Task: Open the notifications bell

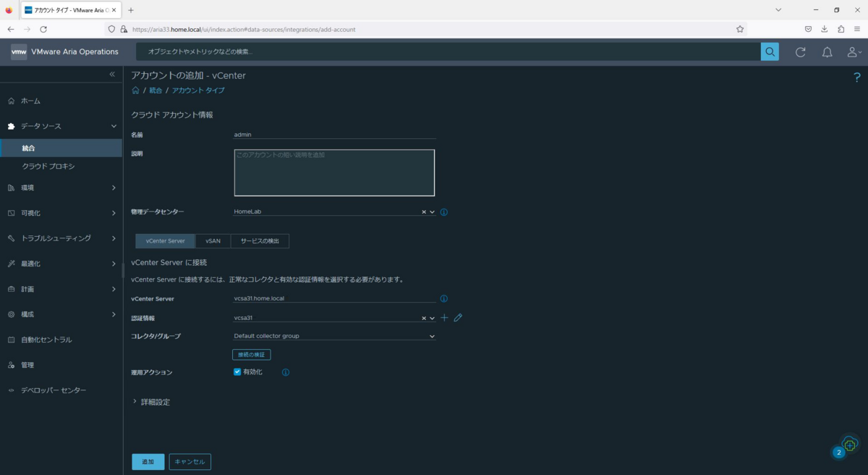Action: (x=827, y=52)
